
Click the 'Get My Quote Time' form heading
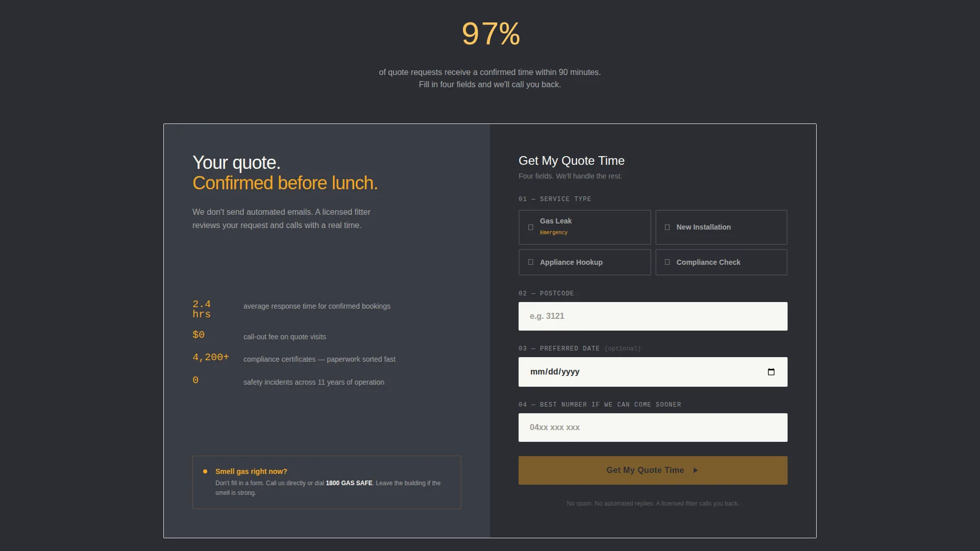click(572, 161)
